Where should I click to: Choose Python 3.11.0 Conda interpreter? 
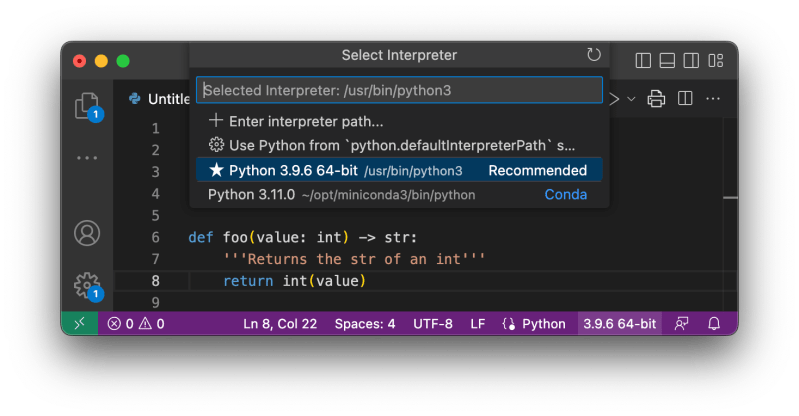tap(399, 194)
